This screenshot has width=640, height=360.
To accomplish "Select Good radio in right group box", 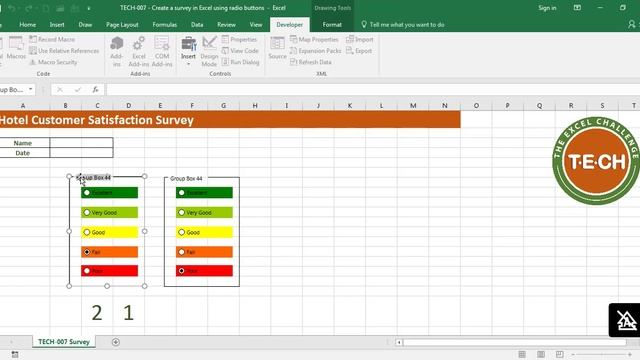I will pyautogui.click(x=182, y=232).
